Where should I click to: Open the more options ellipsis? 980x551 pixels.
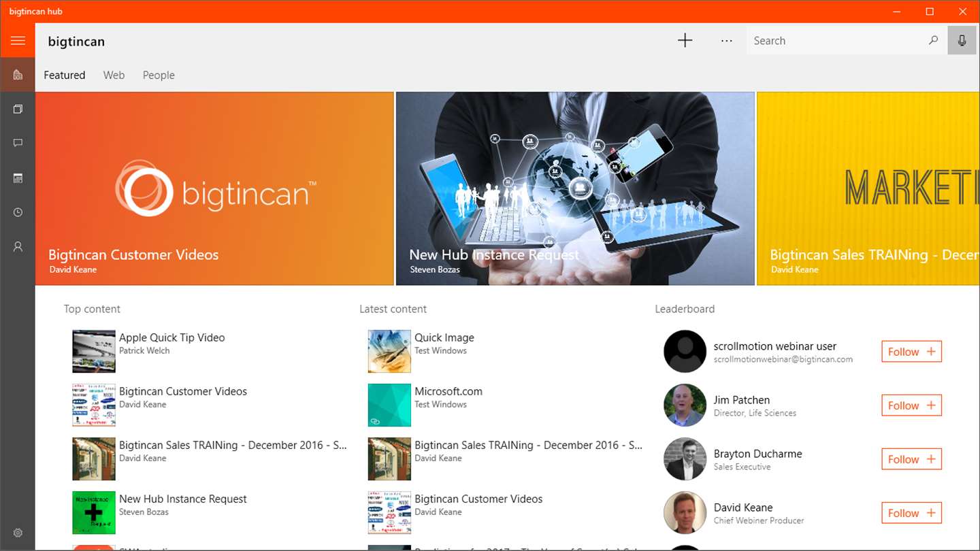(x=727, y=41)
